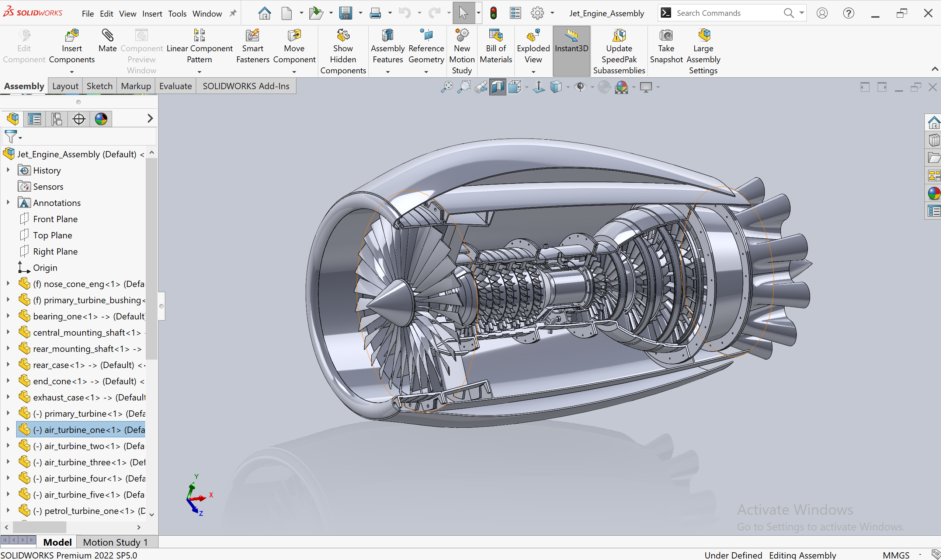This screenshot has width=941, height=560.
Task: Open the Exploded View dropdown arrow
Action: [x=533, y=72]
